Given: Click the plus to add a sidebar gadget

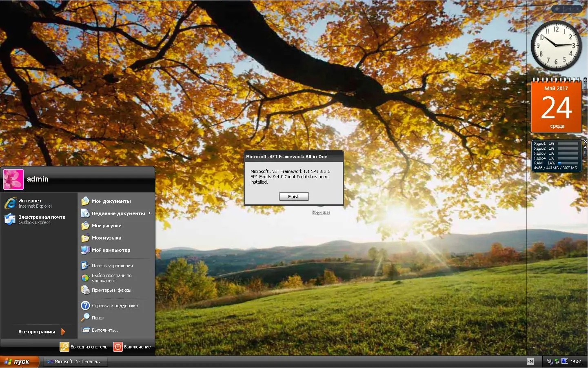Looking at the screenshot, I should 557,9.
